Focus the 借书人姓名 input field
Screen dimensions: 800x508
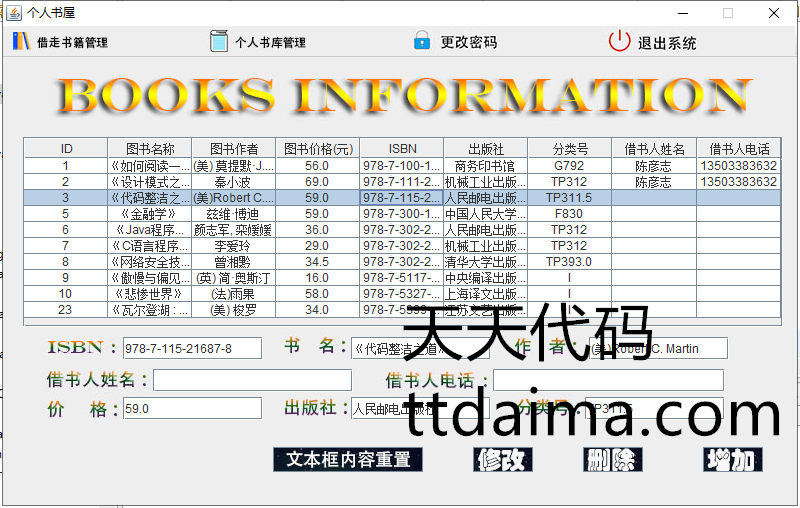[252, 380]
